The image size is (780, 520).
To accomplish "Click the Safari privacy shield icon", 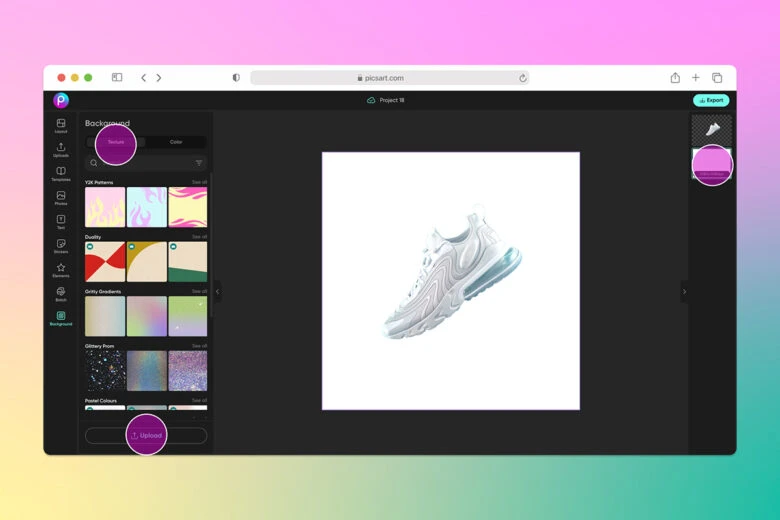I will pos(236,78).
